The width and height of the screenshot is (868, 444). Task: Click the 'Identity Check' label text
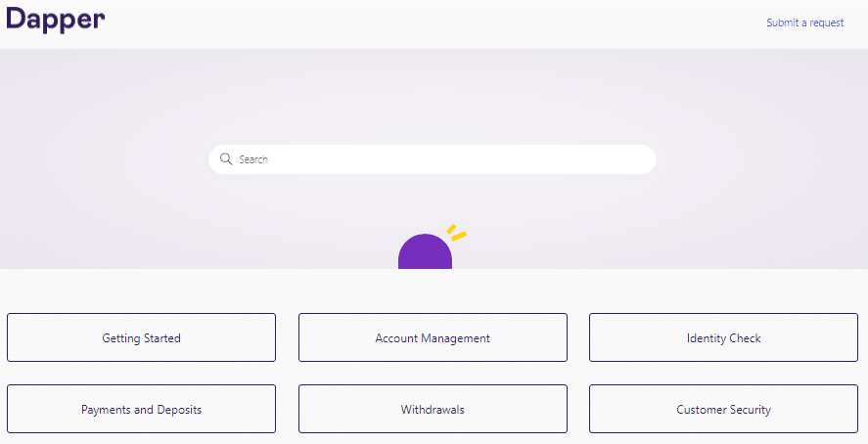click(x=723, y=338)
